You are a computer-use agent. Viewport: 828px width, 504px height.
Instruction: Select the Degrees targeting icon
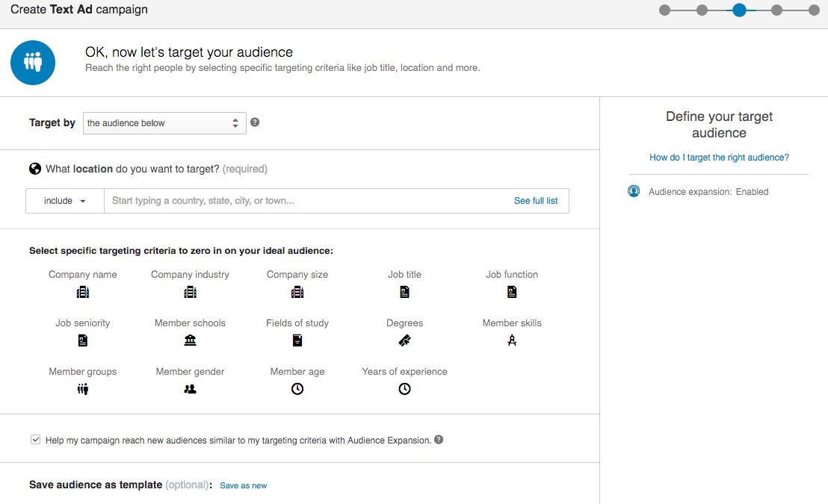404,340
